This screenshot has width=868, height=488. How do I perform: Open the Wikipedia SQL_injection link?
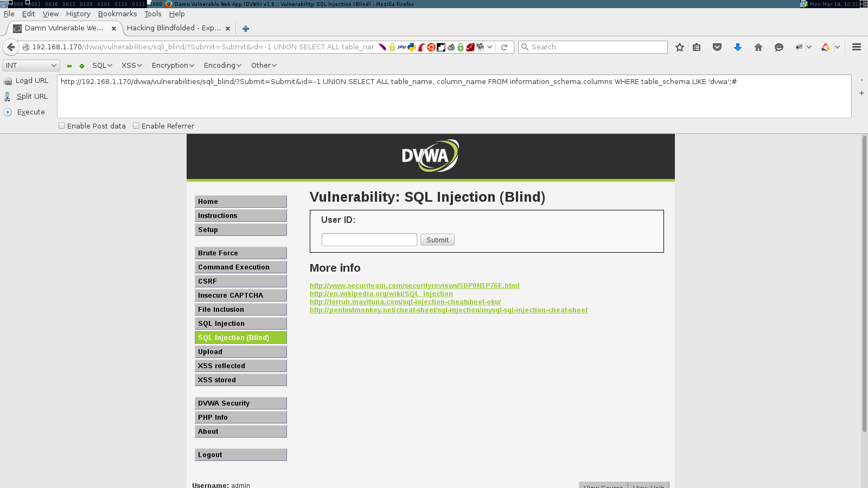click(381, 294)
